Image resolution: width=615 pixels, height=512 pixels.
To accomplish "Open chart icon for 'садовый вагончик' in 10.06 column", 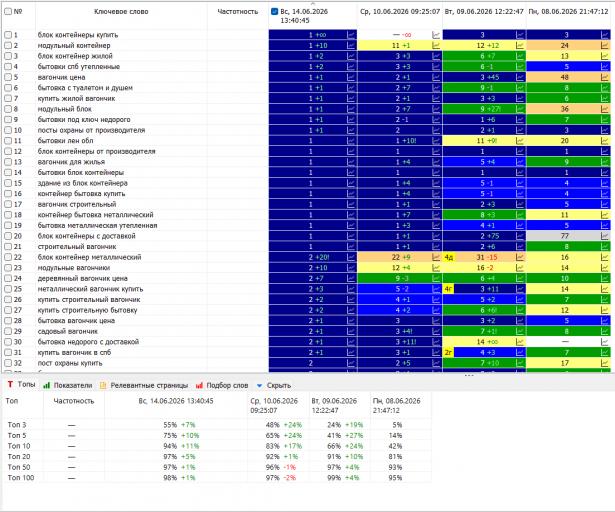I will point(436,332).
